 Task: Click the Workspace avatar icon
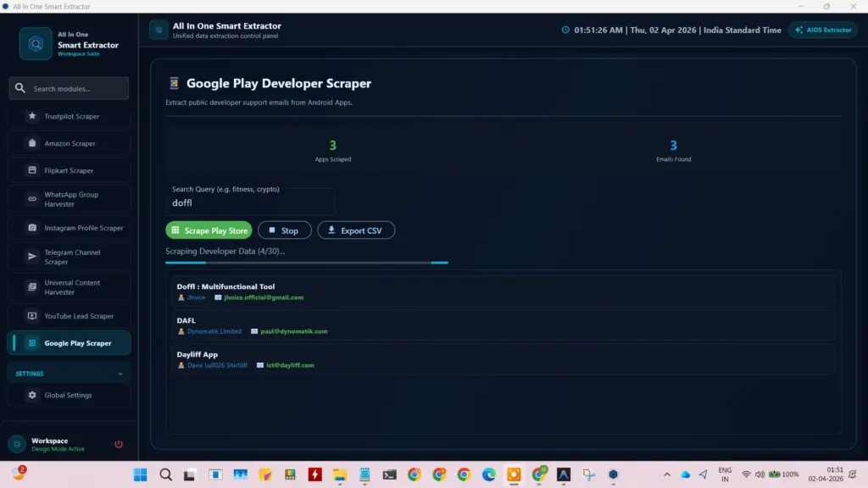(17, 444)
